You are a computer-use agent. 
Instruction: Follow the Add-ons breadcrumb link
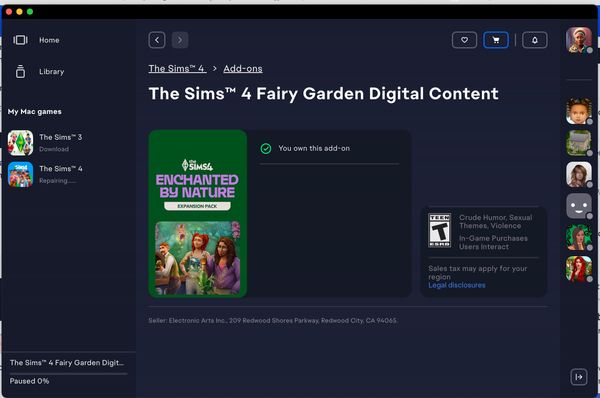243,69
